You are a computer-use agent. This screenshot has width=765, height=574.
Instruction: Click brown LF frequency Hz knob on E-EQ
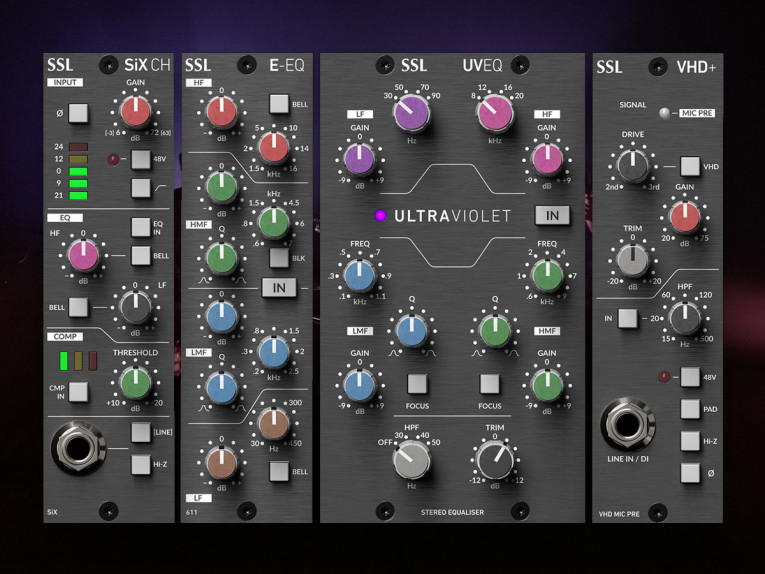tap(274, 423)
